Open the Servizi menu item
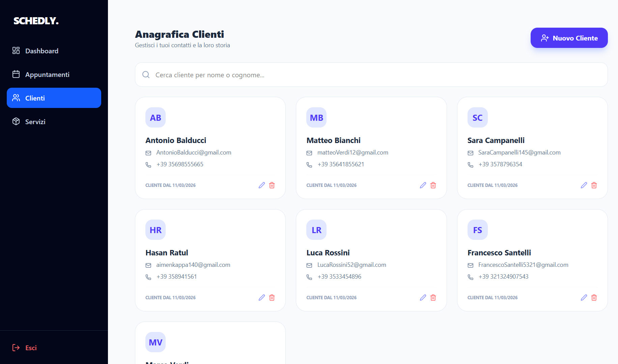Screen dimensions: 618x364 54,121
